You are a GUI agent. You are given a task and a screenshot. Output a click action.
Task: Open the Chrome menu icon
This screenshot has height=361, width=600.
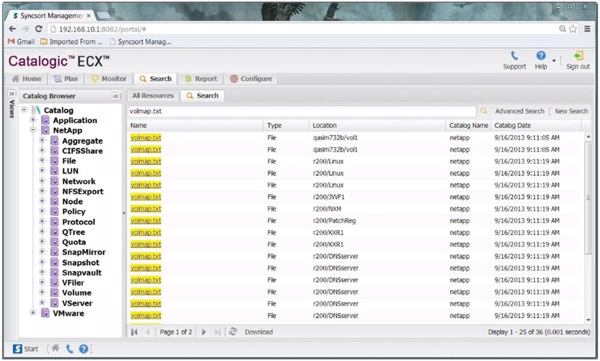pyautogui.click(x=587, y=29)
